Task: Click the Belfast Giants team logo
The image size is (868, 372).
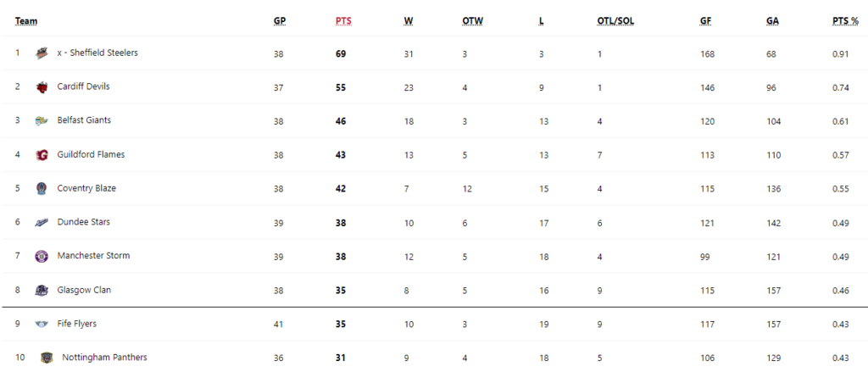Action: pyautogui.click(x=42, y=121)
